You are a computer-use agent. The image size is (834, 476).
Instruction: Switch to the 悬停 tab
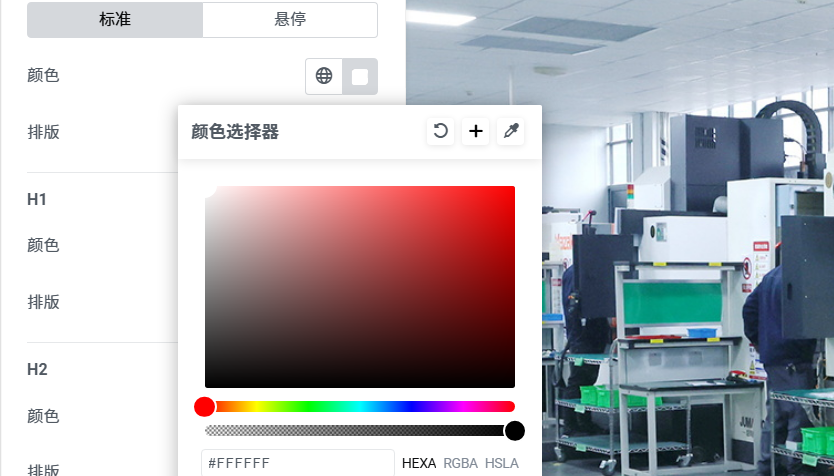(290, 20)
